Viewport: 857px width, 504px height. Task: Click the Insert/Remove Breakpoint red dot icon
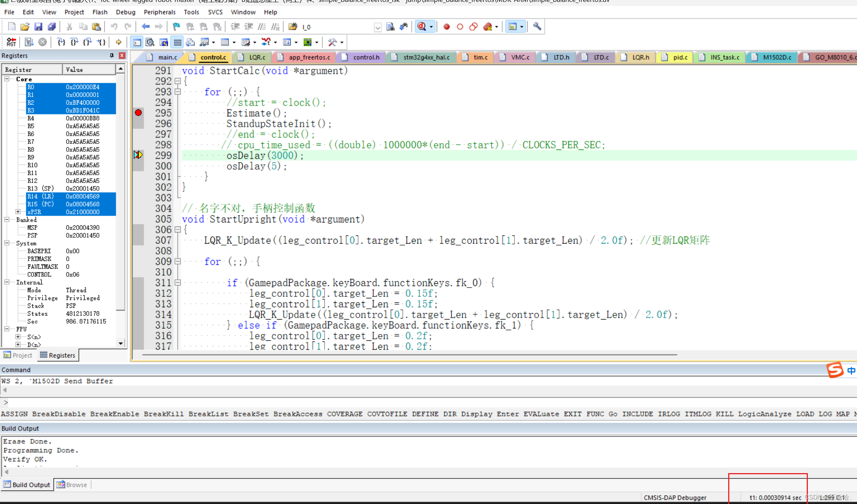pyautogui.click(x=446, y=26)
